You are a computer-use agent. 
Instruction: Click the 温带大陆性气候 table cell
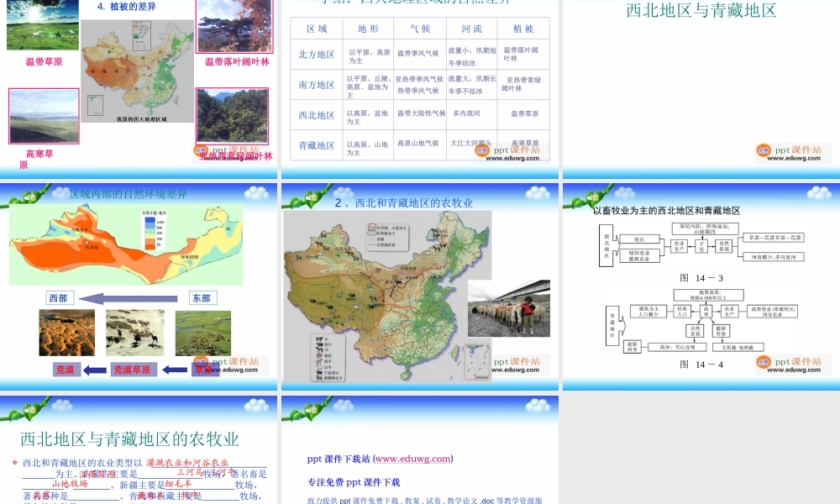421,113
